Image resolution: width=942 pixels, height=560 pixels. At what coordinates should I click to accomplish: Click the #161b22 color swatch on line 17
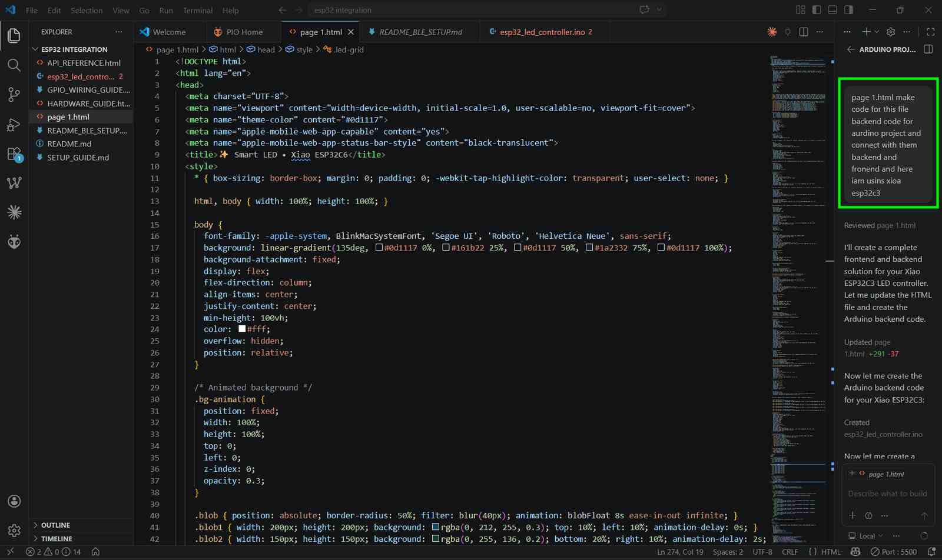pos(446,248)
